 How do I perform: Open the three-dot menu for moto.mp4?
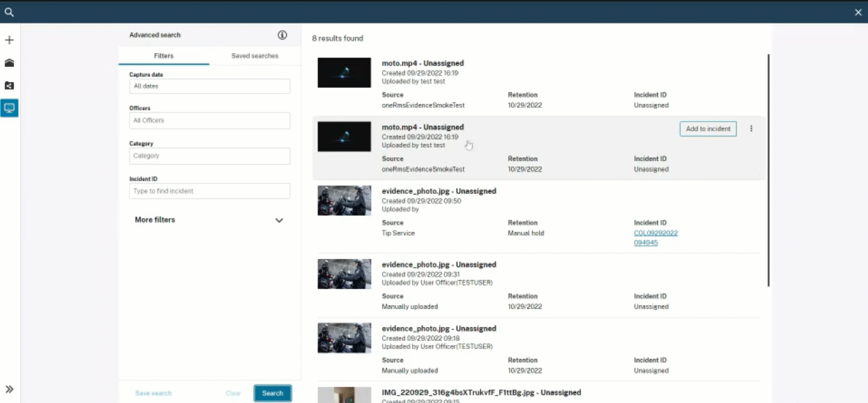click(751, 129)
